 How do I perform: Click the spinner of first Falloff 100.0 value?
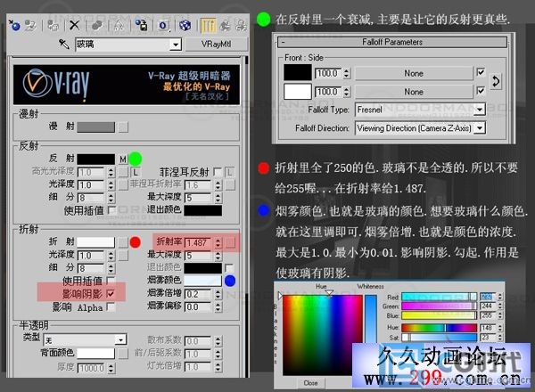pos(346,73)
